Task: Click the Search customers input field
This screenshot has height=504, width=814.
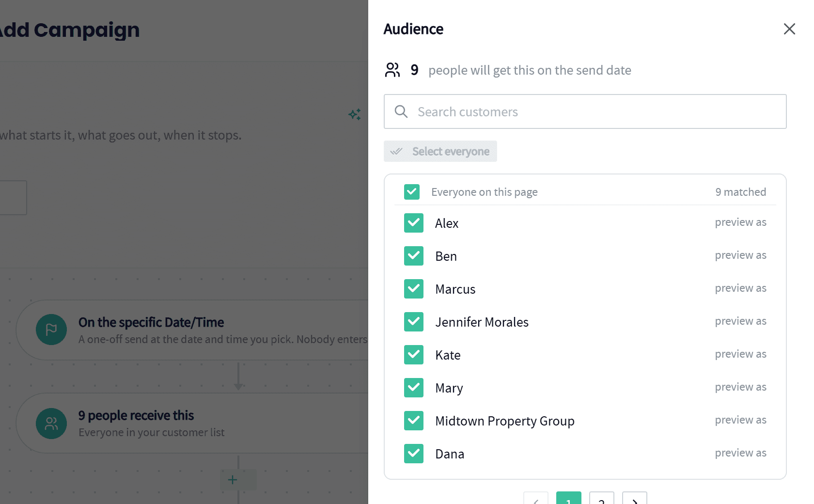Action: tap(585, 111)
